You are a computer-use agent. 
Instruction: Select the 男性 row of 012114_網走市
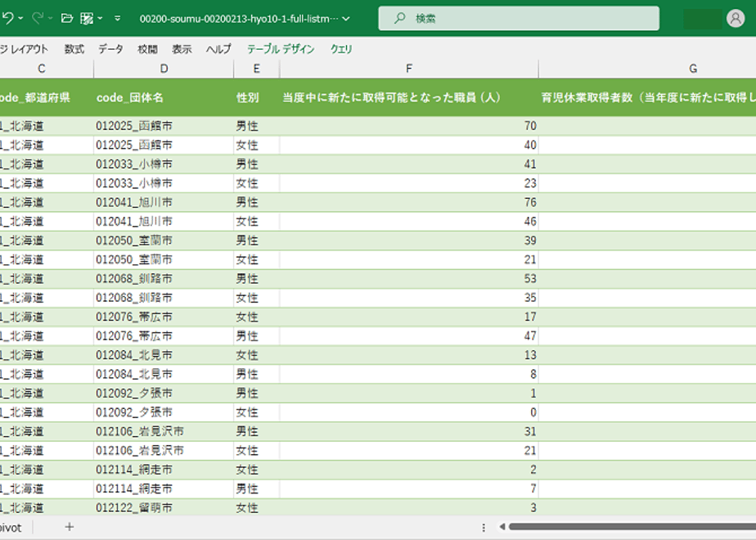378,488
